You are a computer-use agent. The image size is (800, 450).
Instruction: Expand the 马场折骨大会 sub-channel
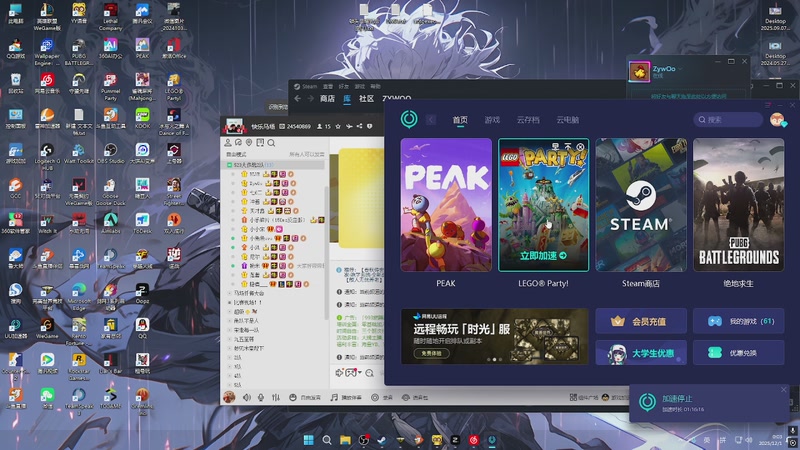click(x=230, y=293)
